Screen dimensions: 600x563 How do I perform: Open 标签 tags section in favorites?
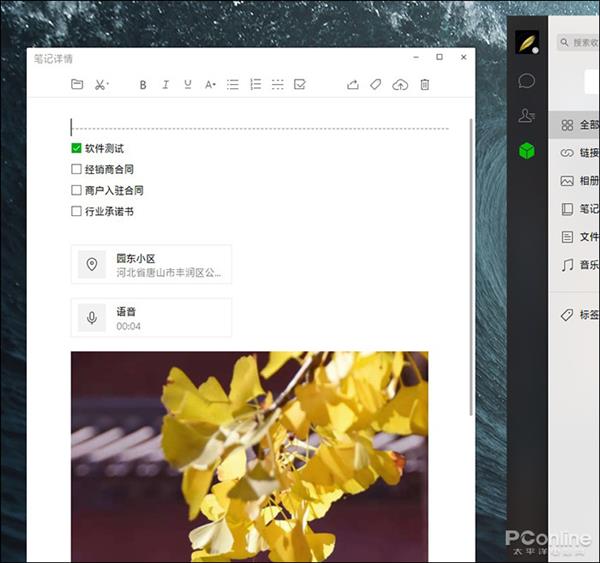pyautogui.click(x=574, y=315)
